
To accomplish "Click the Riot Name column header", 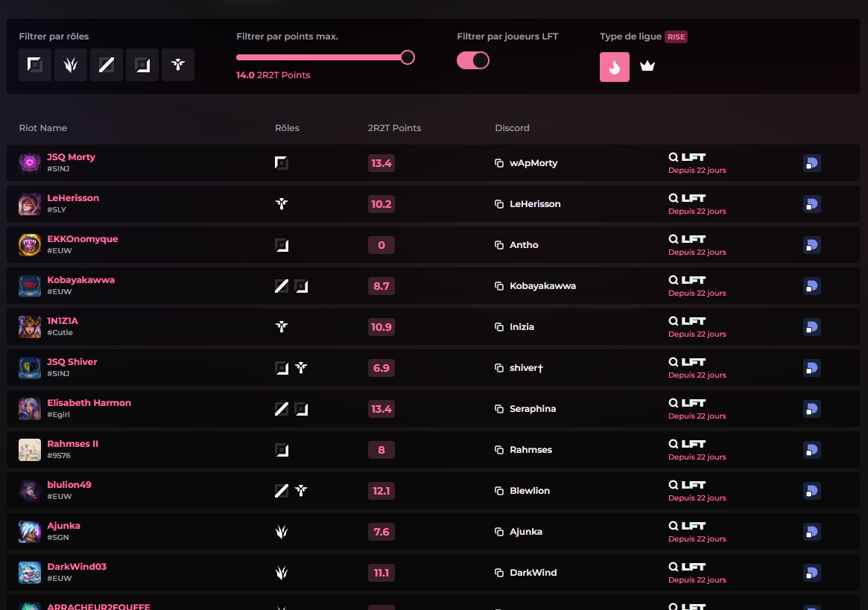I will click(x=42, y=128).
